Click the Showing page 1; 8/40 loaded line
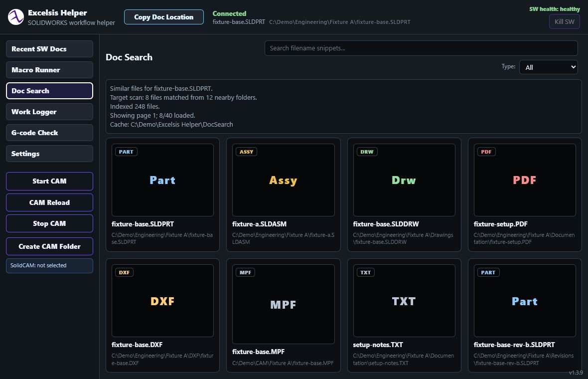 tap(152, 115)
